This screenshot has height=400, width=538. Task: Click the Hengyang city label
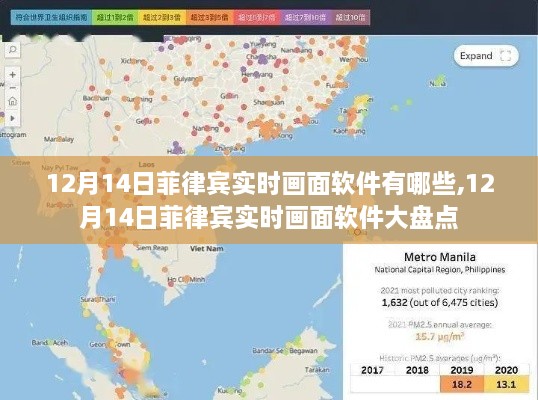tap(257, 74)
